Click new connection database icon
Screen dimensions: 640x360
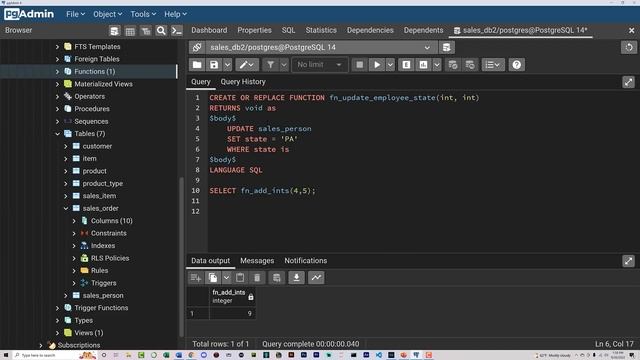point(447,47)
